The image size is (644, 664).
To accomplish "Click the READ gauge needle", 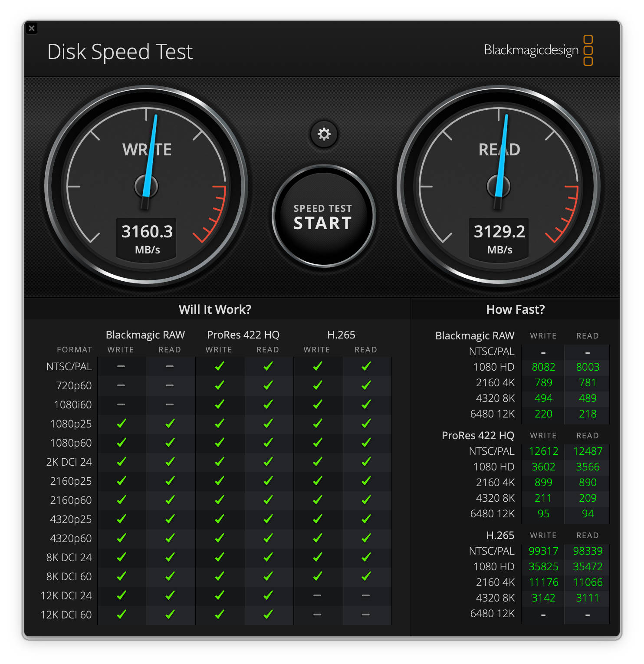I will point(503,152).
